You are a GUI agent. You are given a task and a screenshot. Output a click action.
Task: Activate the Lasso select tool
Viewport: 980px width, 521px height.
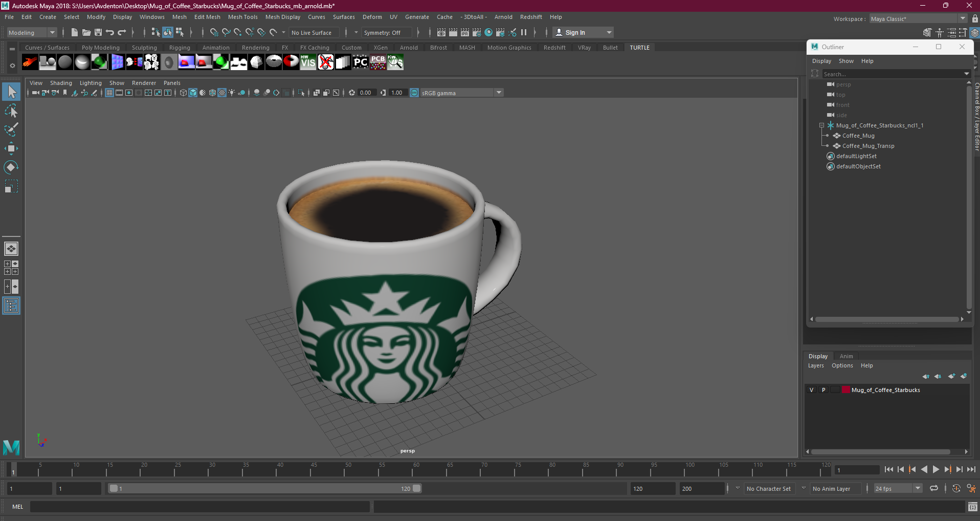[11, 111]
